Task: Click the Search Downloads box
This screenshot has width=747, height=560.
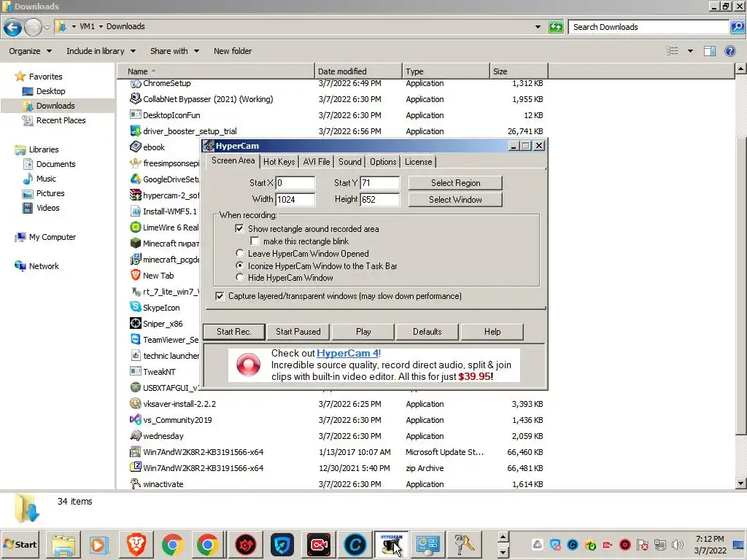Action: (649, 27)
